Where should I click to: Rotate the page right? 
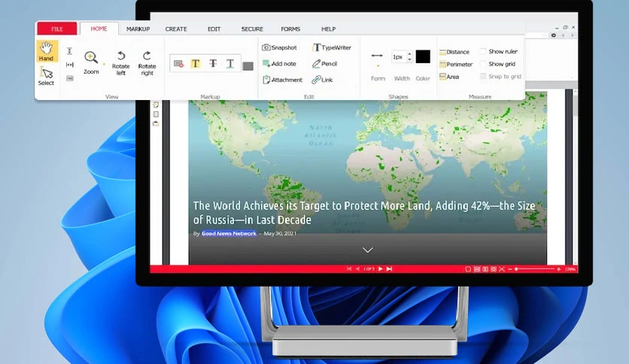[147, 63]
